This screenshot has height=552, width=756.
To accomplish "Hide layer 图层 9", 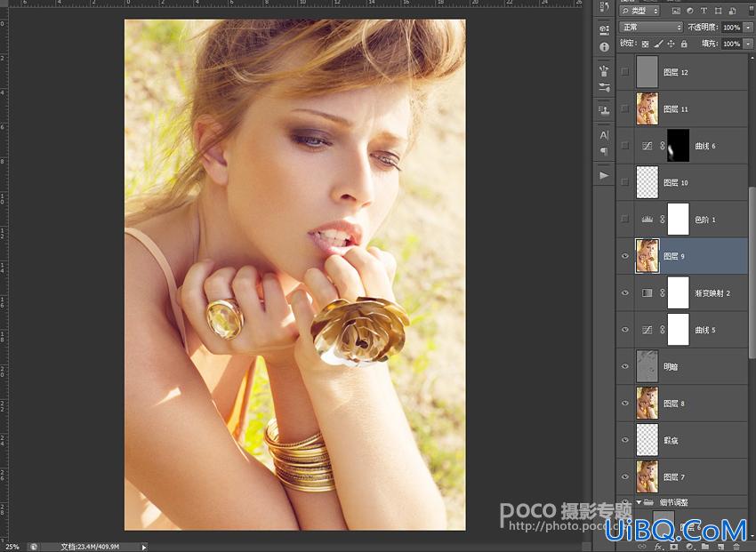I will 625,256.
